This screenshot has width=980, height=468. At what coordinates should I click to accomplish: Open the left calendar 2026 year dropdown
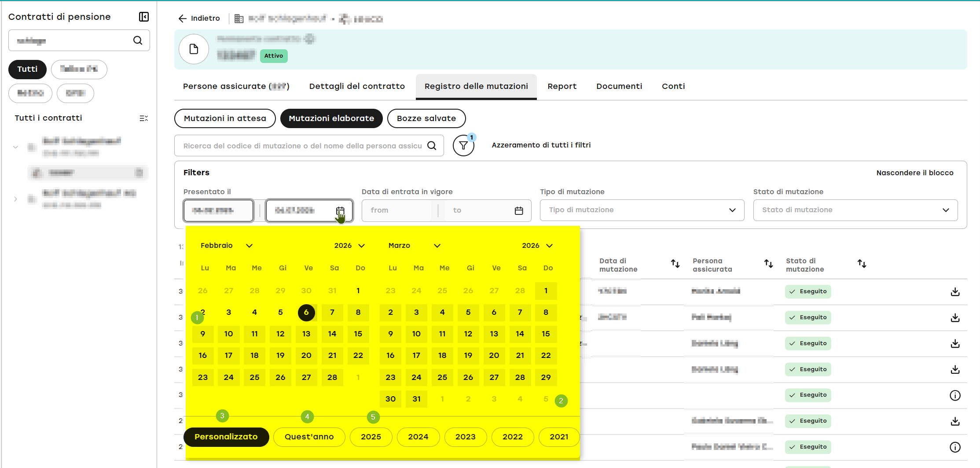[349, 246]
